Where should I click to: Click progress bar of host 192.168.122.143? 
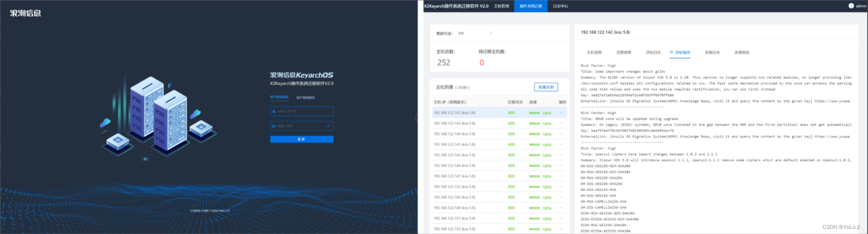[534, 124]
